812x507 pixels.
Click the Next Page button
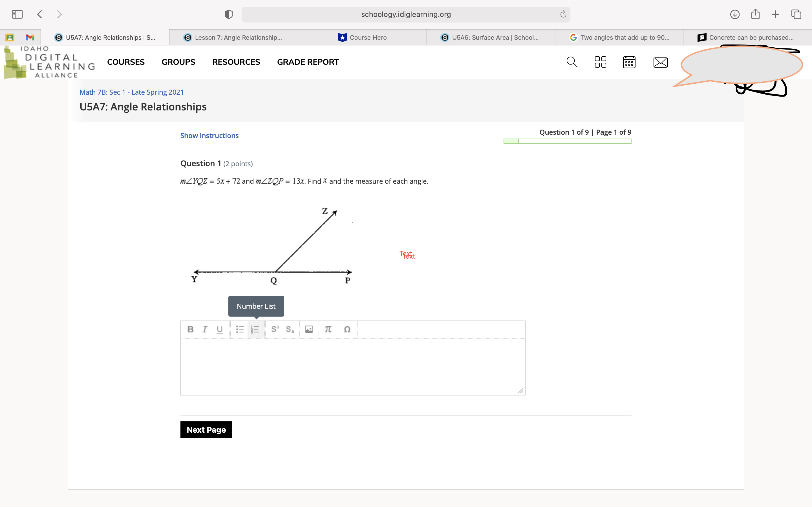pyautogui.click(x=206, y=430)
